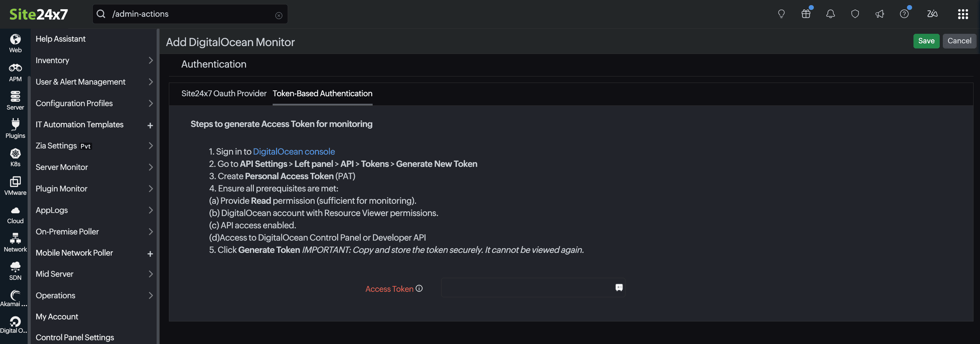Toggle Access Token visibility with the mask icon

[x=619, y=288]
